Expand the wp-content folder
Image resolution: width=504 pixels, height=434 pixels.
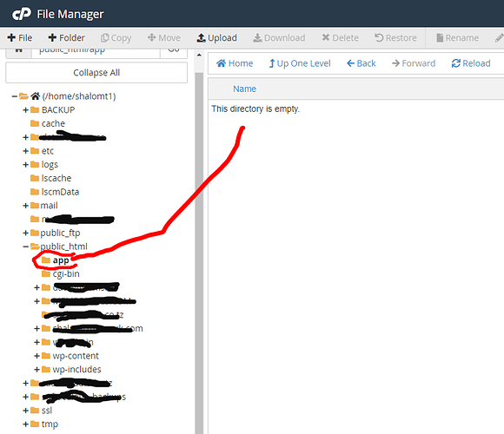(x=37, y=356)
